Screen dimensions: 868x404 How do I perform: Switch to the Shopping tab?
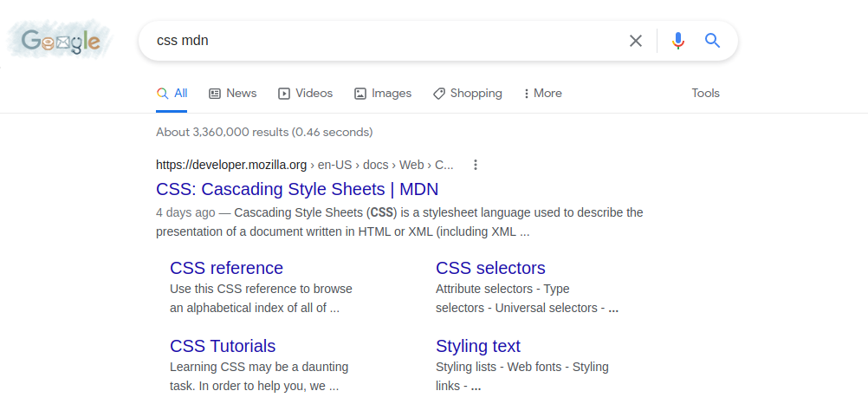click(x=468, y=94)
